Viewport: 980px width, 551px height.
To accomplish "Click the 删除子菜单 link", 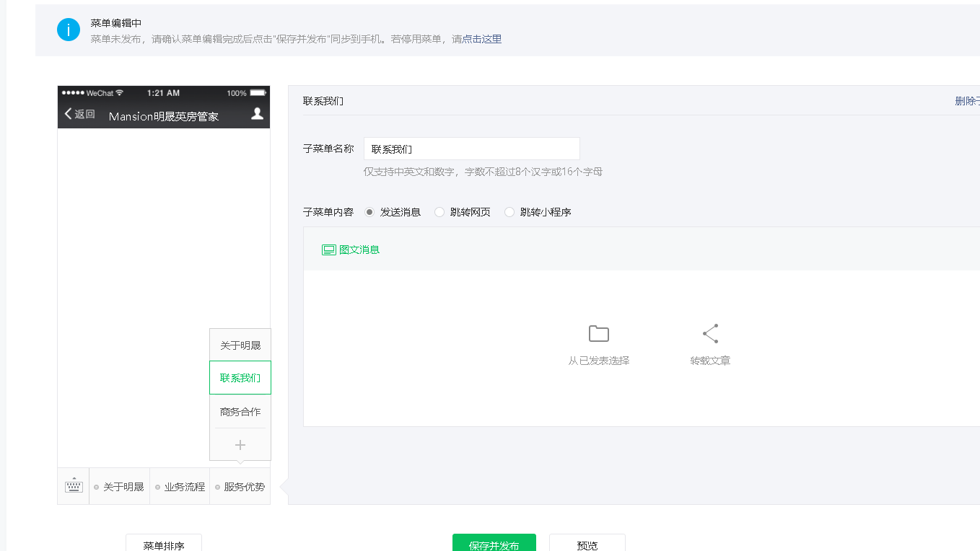I will (x=967, y=101).
